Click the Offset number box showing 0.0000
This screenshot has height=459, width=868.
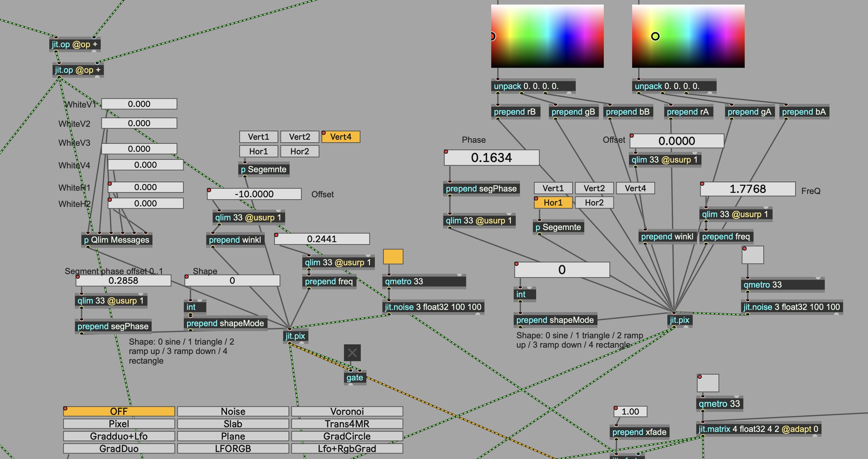(677, 141)
